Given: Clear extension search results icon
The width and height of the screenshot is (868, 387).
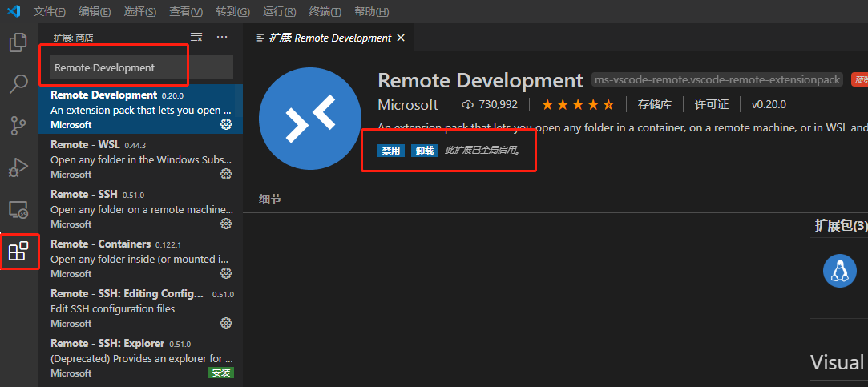Looking at the screenshot, I should coord(196,37).
